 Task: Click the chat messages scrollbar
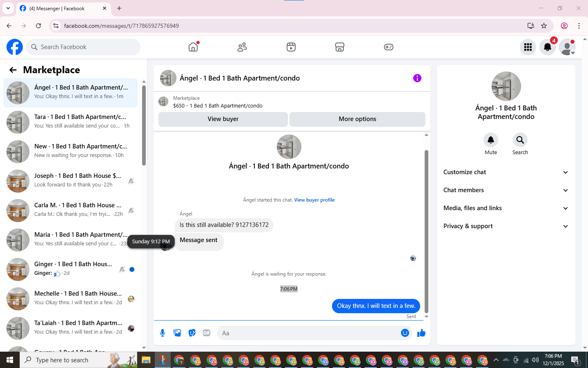tap(426, 231)
